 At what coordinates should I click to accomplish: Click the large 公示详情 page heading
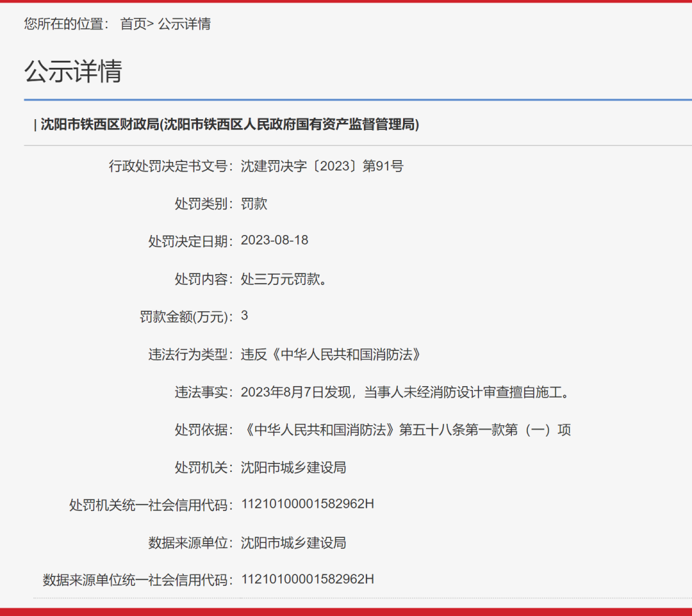73,71
